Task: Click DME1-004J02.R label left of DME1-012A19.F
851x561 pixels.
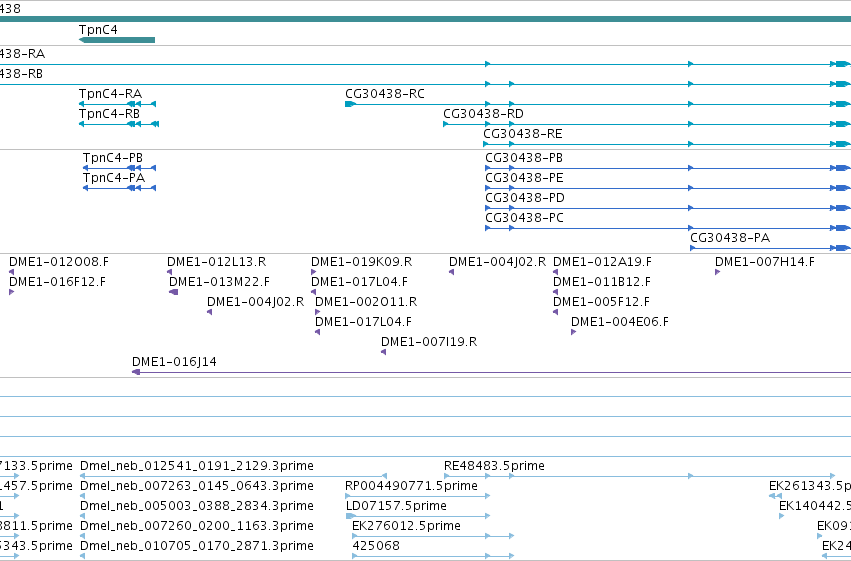Action: 497,262
